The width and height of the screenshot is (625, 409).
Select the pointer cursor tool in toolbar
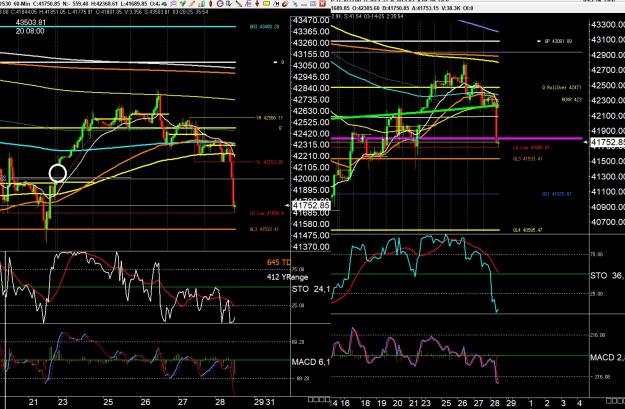click(x=229, y=4)
